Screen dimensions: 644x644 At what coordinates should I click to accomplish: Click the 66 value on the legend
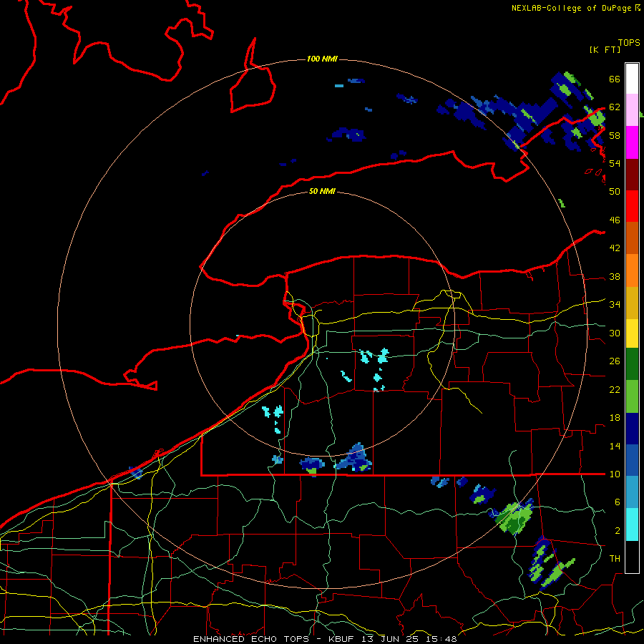click(x=615, y=79)
